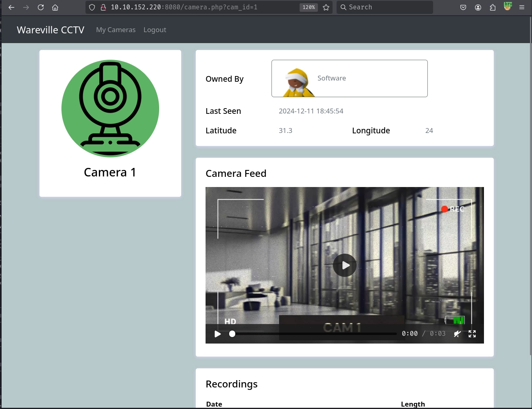Click the browser back arrow

[x=11, y=7]
